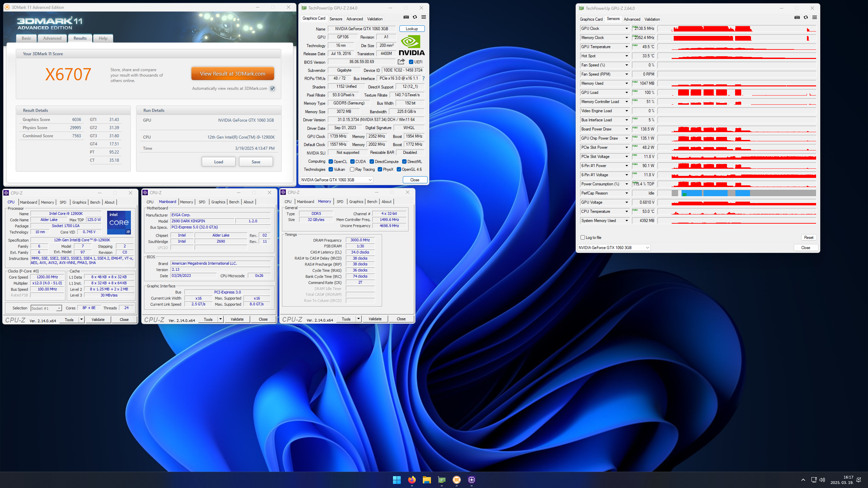Click the Load button in Run Details
The height and width of the screenshot is (488, 868).
218,162
